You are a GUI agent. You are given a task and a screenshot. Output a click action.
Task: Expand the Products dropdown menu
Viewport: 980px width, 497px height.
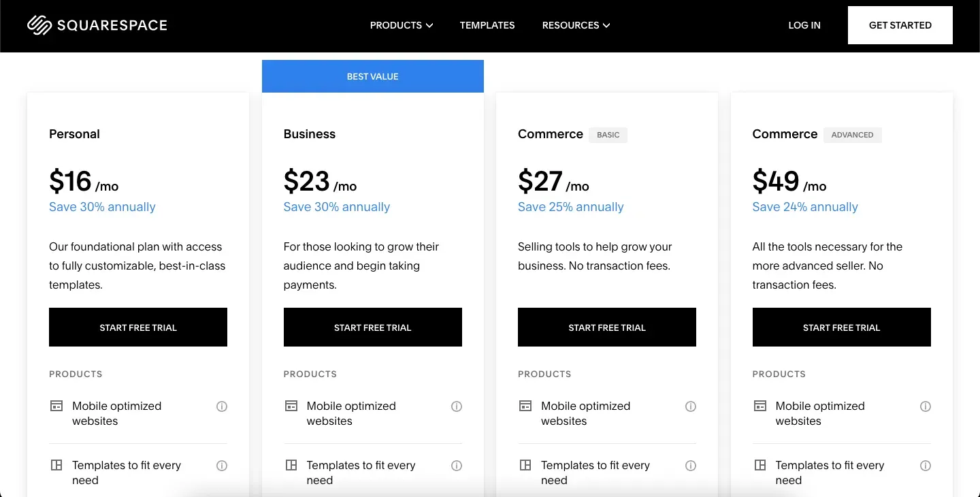pyautogui.click(x=402, y=25)
